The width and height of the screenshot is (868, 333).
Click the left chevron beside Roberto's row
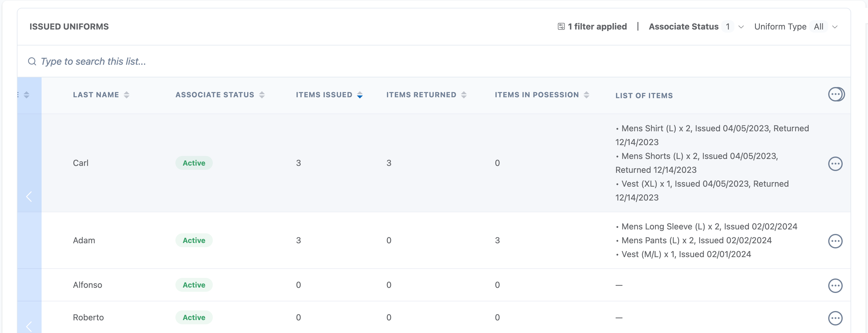click(29, 326)
